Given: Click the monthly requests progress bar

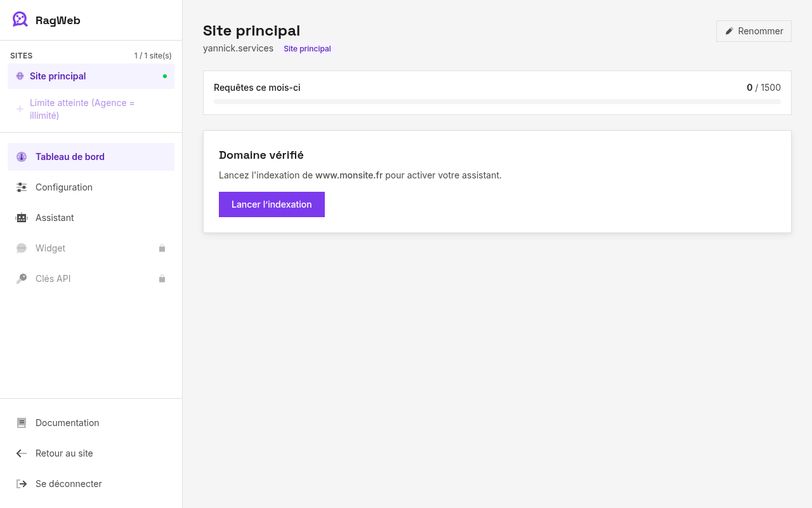Looking at the screenshot, I should [x=497, y=102].
